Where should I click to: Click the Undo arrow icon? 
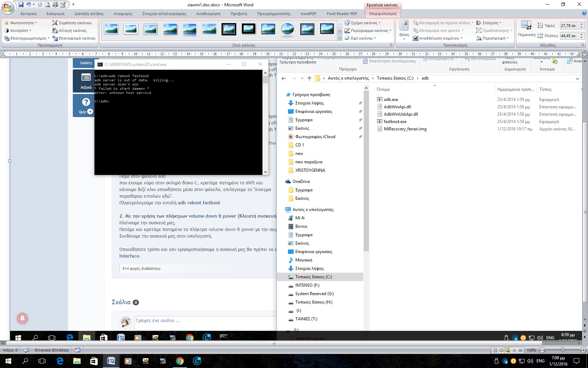(29, 5)
